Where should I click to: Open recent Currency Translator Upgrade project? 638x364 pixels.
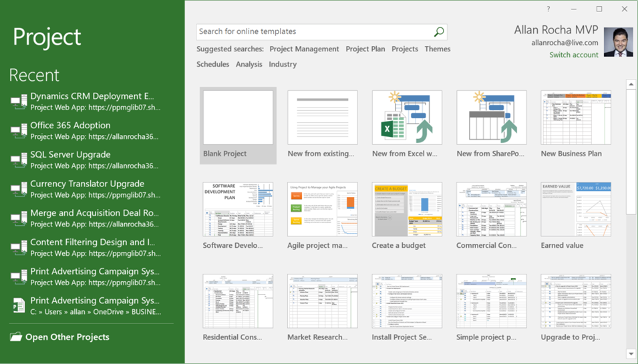pyautogui.click(x=86, y=190)
